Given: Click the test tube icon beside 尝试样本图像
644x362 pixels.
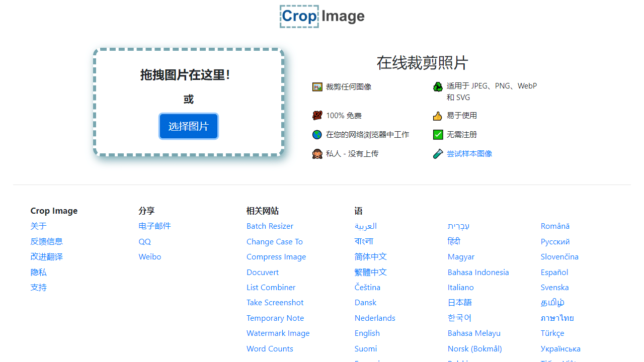Looking at the screenshot, I should click(438, 154).
